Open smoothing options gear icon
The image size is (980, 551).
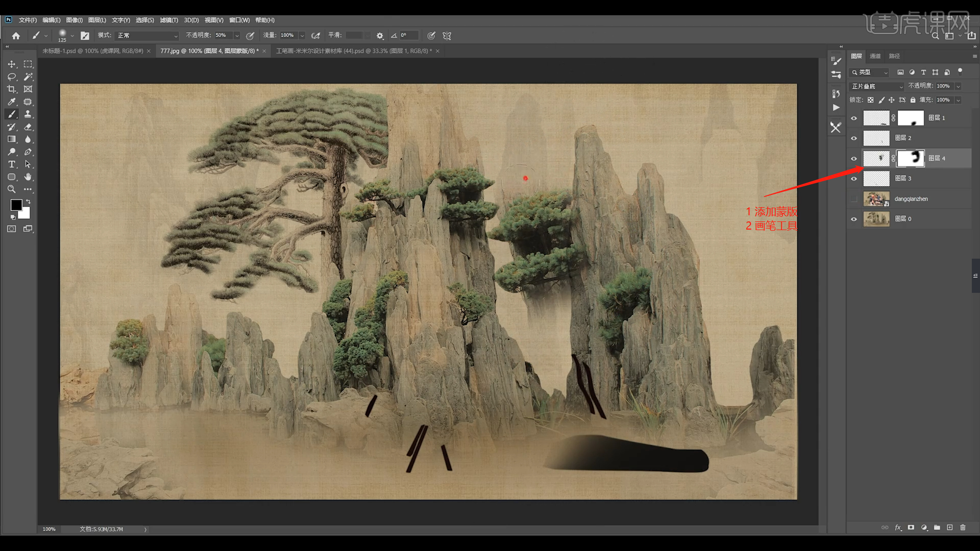pyautogui.click(x=380, y=36)
